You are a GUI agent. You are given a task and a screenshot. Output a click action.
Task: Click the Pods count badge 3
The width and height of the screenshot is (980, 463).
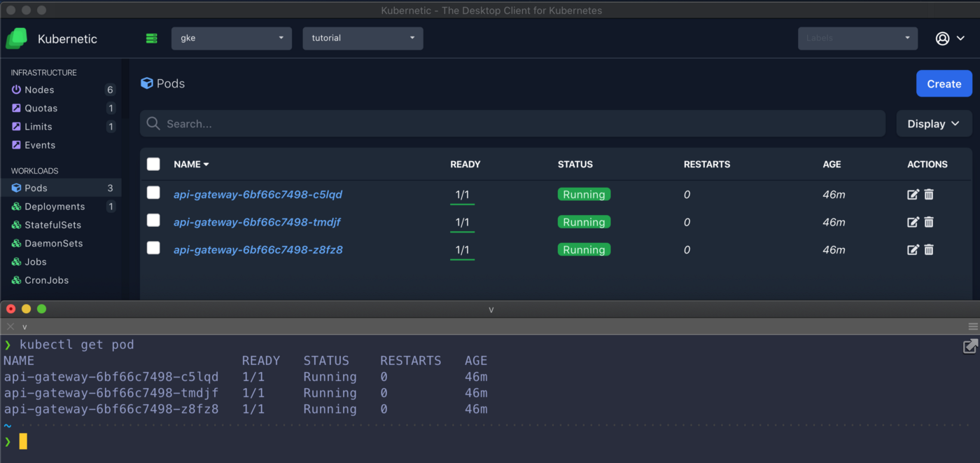coord(110,188)
